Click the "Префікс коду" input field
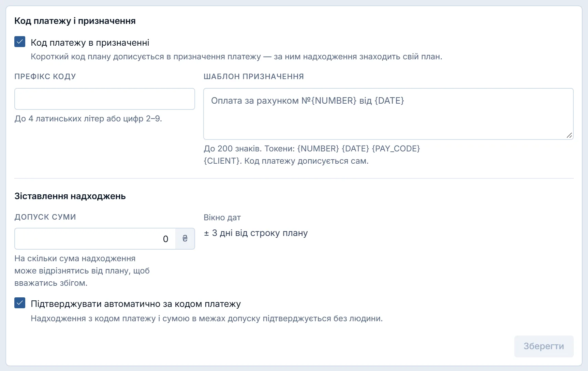 (105, 99)
